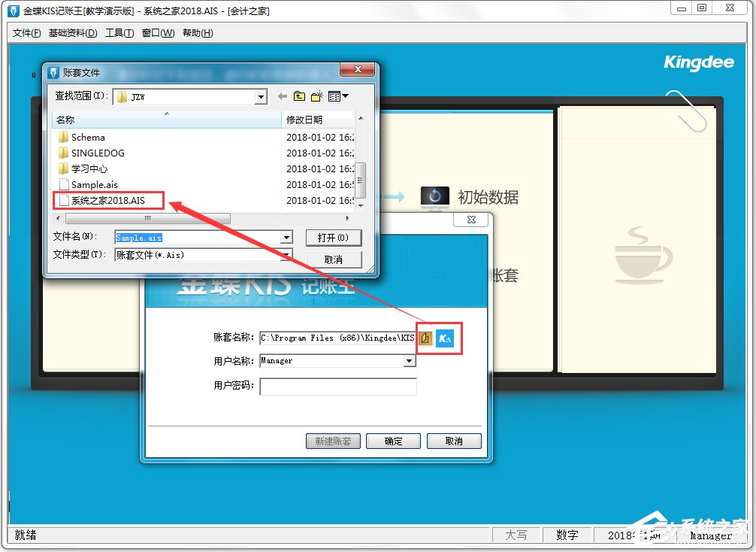Click the browse account file folder icon
The height and width of the screenshot is (552, 756).
(425, 338)
